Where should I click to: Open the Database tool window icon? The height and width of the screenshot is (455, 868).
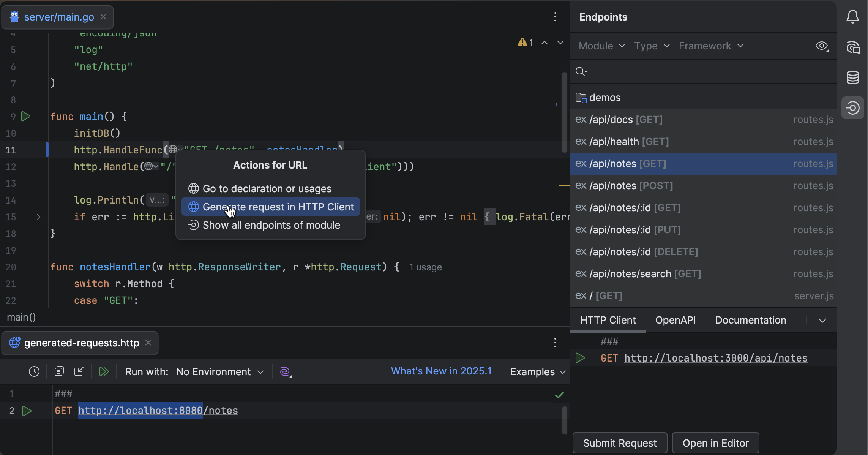point(852,77)
